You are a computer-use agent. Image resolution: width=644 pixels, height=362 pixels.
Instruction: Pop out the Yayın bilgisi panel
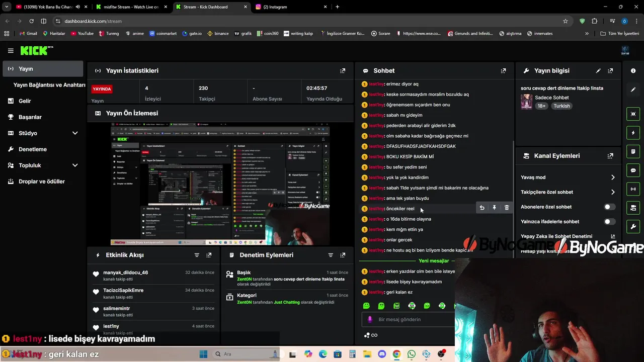pos(610,71)
